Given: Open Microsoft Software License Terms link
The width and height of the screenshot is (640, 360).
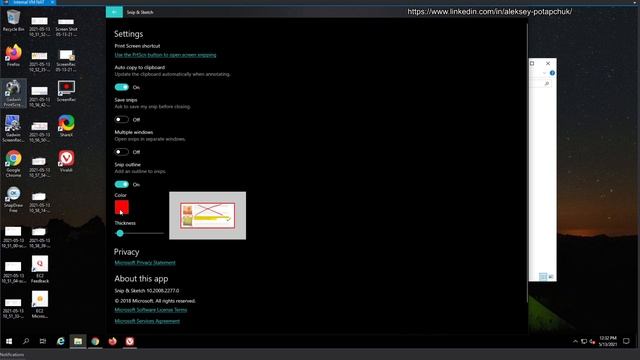Looking at the screenshot, I should [x=151, y=310].
